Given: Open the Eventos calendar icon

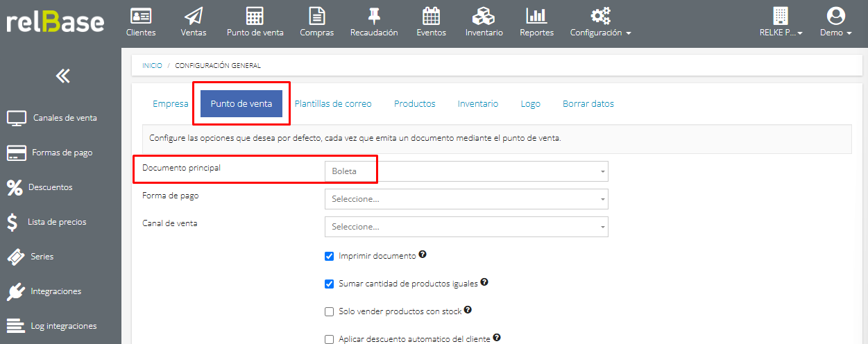Looking at the screenshot, I should tap(431, 16).
